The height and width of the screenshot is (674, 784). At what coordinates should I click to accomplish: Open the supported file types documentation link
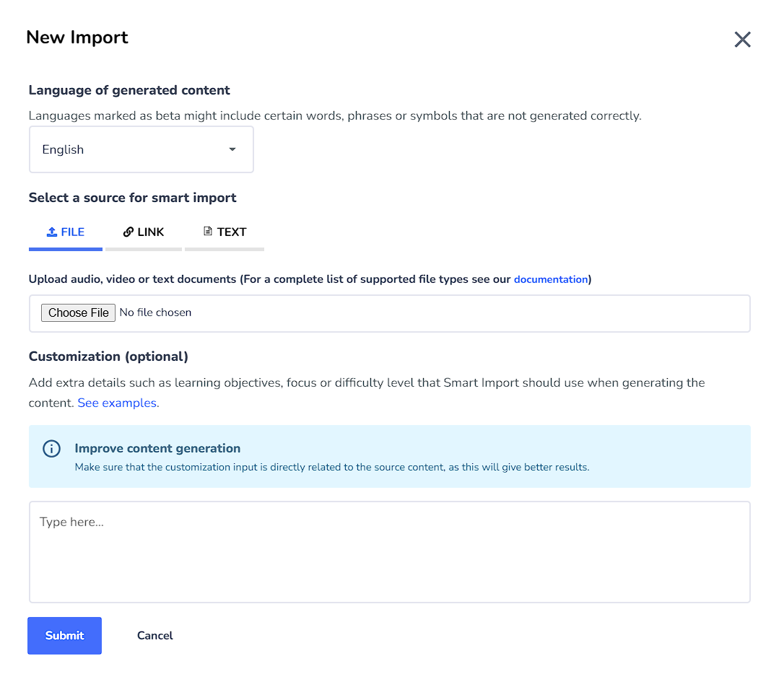[x=550, y=279]
